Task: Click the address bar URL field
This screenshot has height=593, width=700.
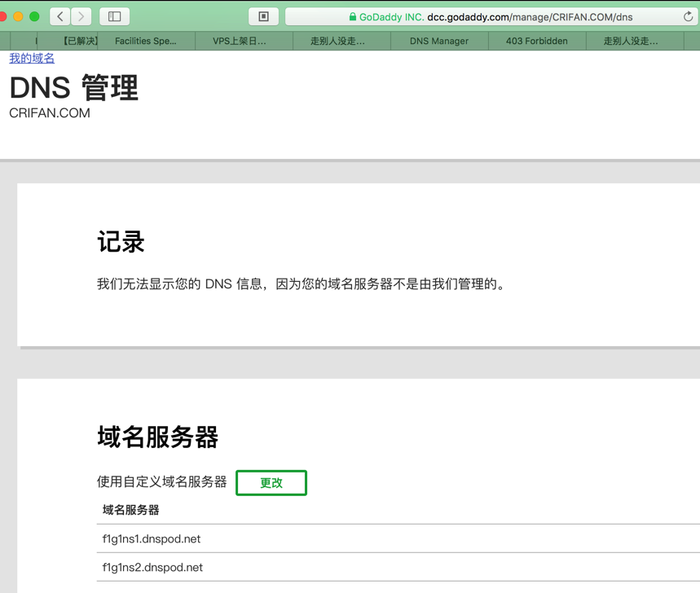Action: pyautogui.click(x=491, y=17)
